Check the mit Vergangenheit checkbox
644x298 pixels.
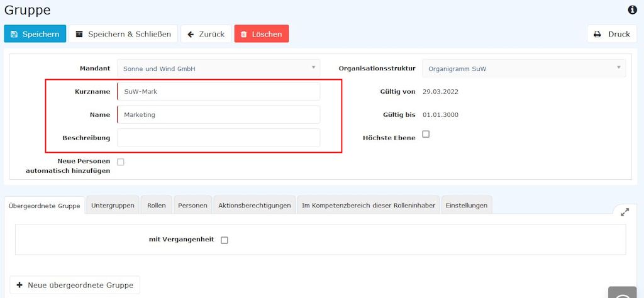225,240
